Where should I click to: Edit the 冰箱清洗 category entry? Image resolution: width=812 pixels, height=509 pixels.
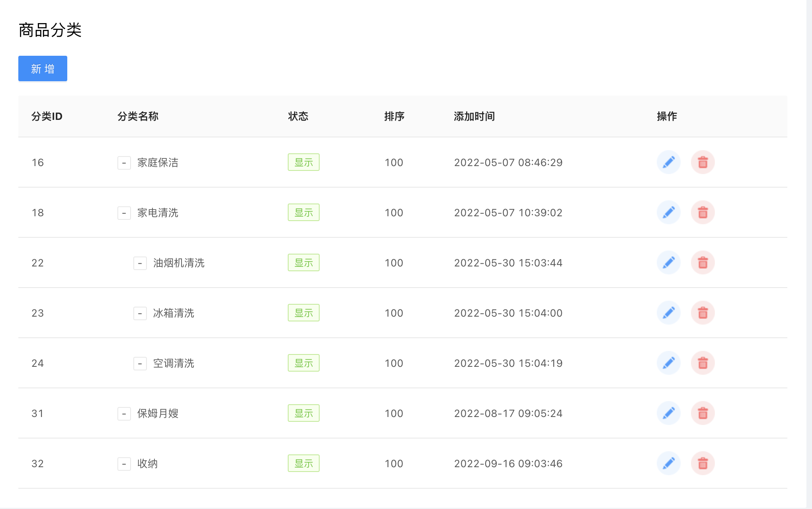coord(668,313)
